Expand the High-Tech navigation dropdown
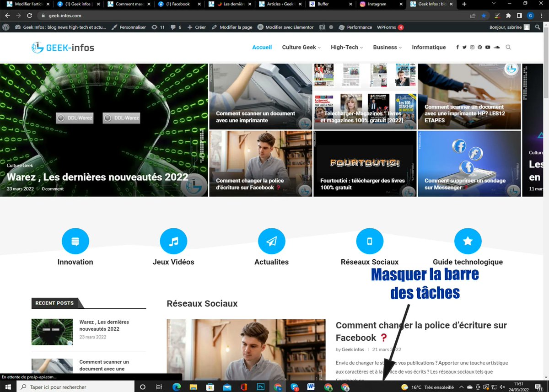This screenshot has width=549, height=392. 346,47
